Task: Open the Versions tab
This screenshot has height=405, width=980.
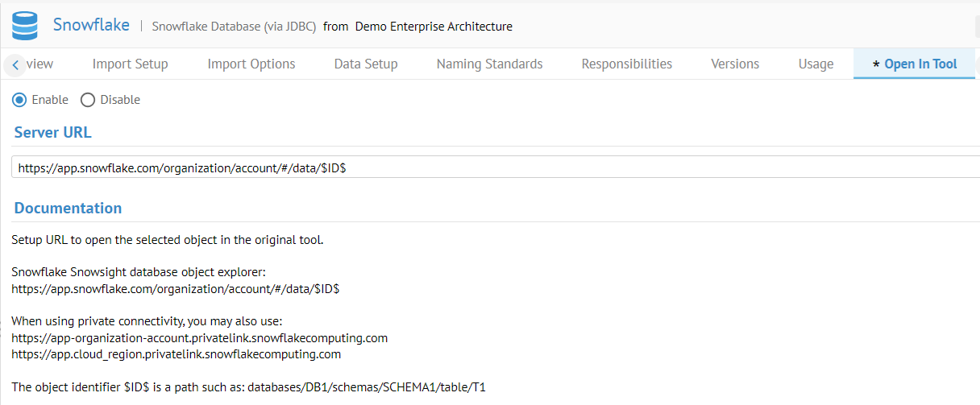Action: [734, 64]
